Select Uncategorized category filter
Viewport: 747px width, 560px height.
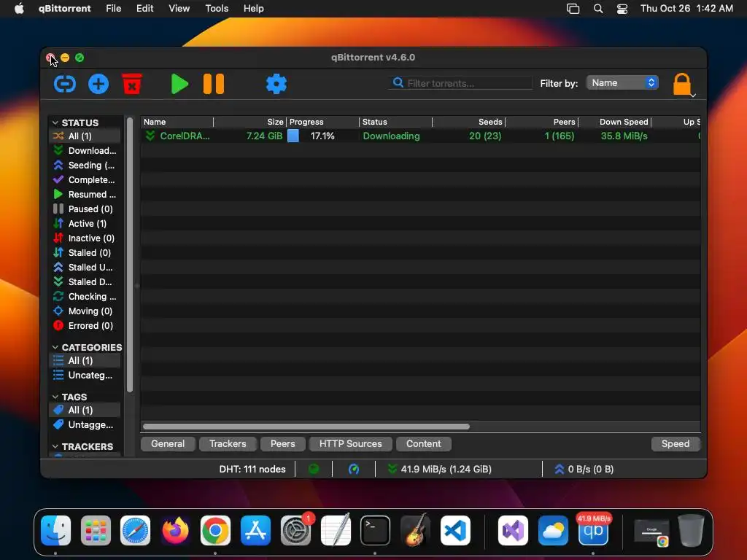[85, 376]
